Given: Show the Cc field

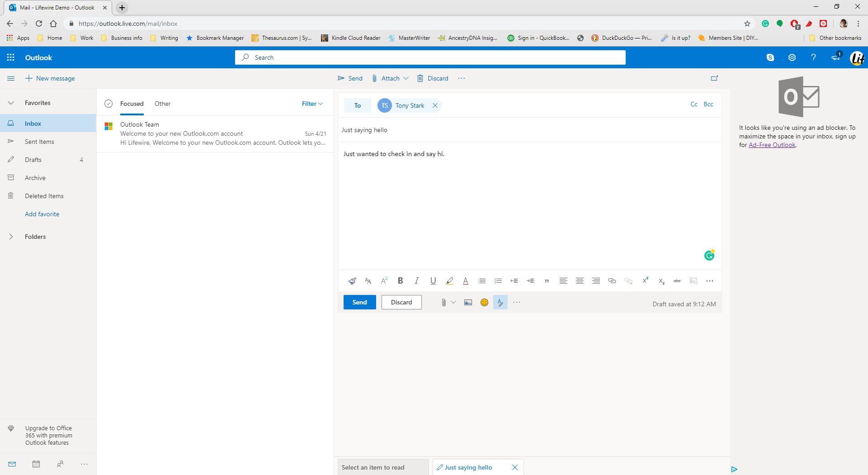Looking at the screenshot, I should click(x=694, y=104).
